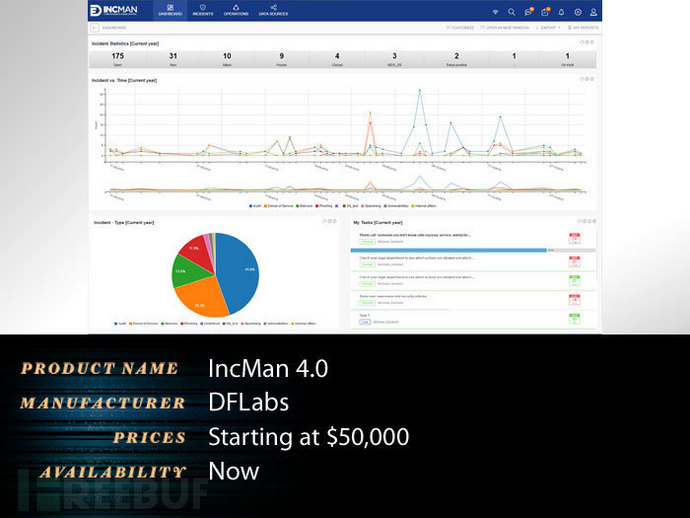
Task: Select the 31 New statistic
Action: [x=173, y=59]
